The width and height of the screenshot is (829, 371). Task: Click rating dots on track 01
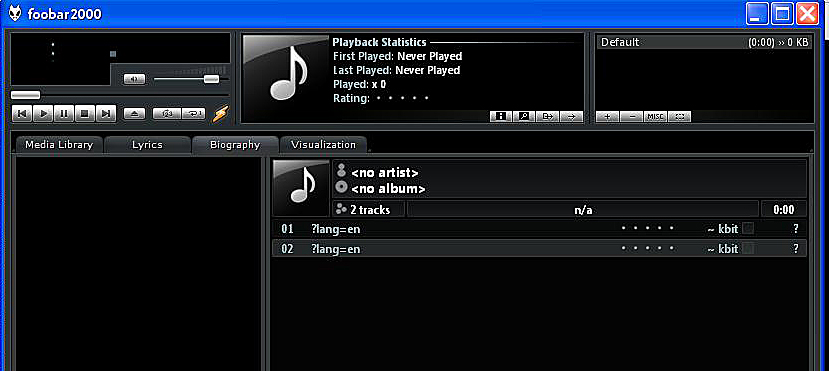click(648, 229)
